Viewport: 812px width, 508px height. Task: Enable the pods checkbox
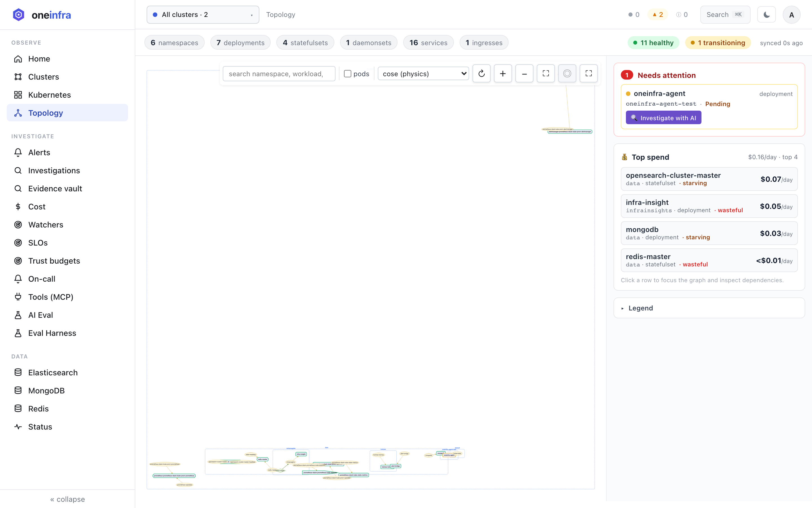348,74
